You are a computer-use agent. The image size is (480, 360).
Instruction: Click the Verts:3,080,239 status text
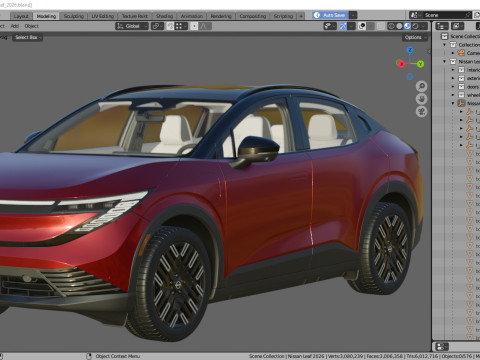click(x=347, y=356)
